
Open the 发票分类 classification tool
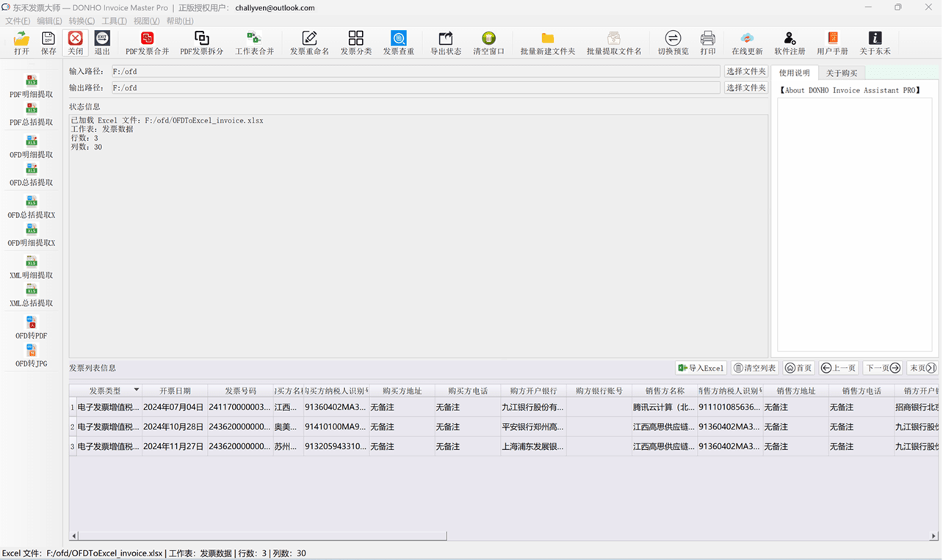[356, 43]
